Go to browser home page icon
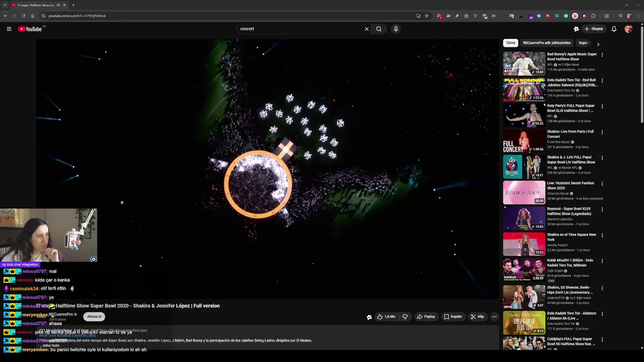 [x=32, y=16]
